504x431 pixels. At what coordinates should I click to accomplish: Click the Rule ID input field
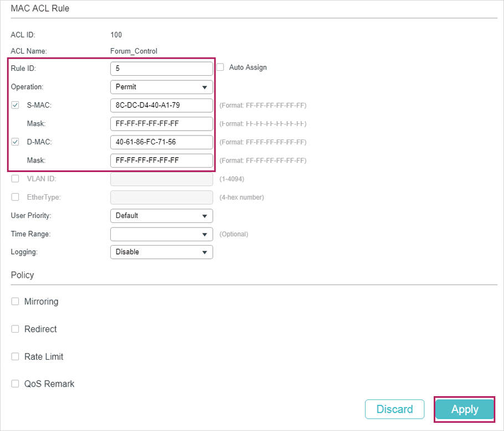[x=161, y=69]
